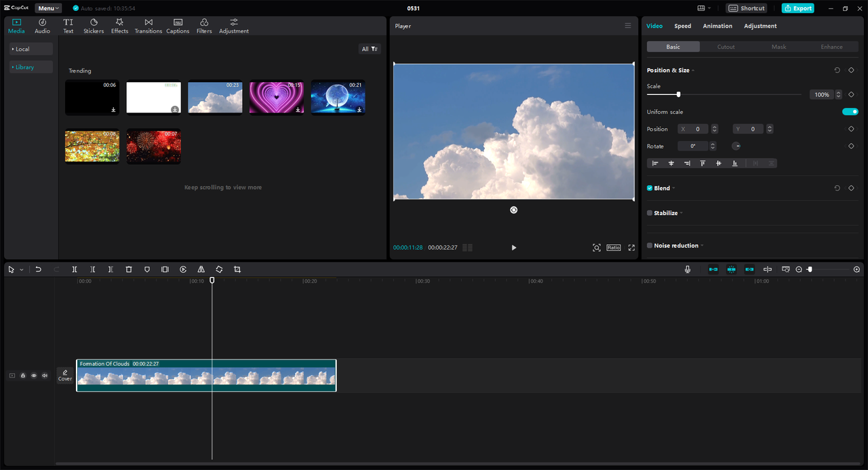Rotate the clip using the rotate icon
The width and height of the screenshot is (868, 470).
219,269
